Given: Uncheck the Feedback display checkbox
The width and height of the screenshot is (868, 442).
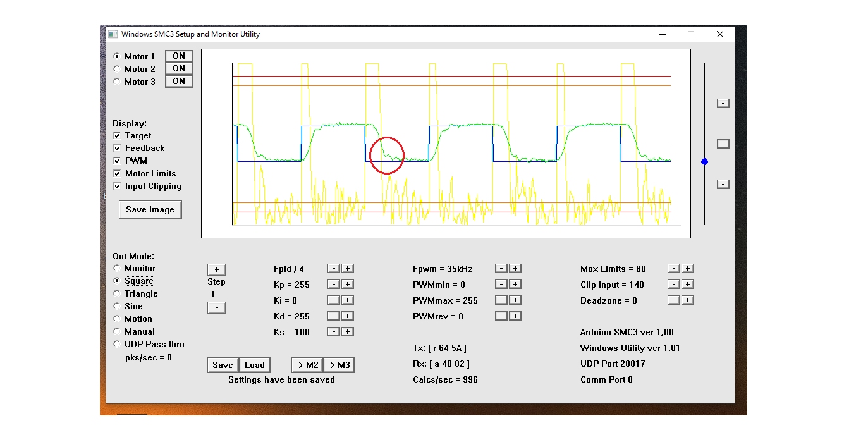Looking at the screenshot, I should 117,149.
